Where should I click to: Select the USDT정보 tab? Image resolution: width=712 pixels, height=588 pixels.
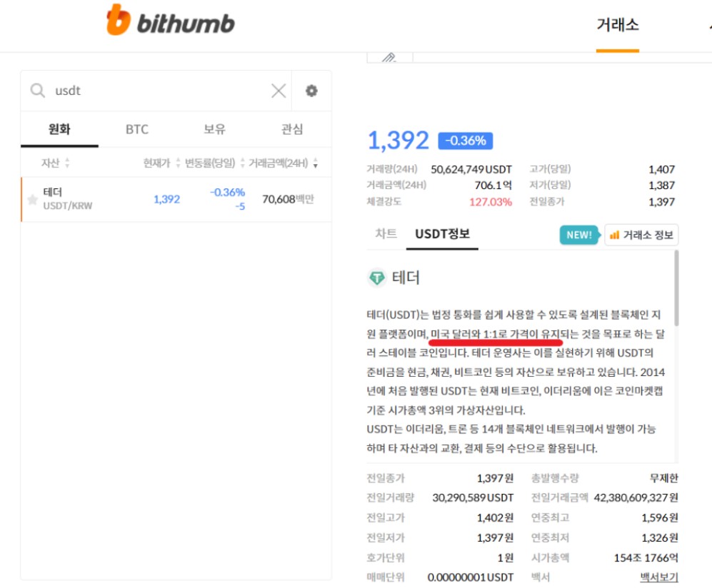(x=442, y=233)
